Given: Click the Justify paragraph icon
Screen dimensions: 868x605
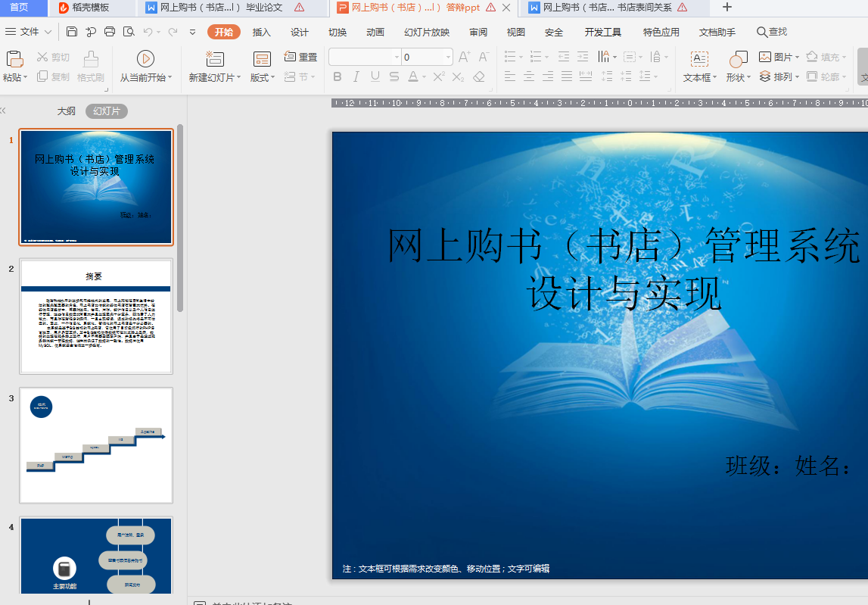Looking at the screenshot, I should pyautogui.click(x=567, y=76).
